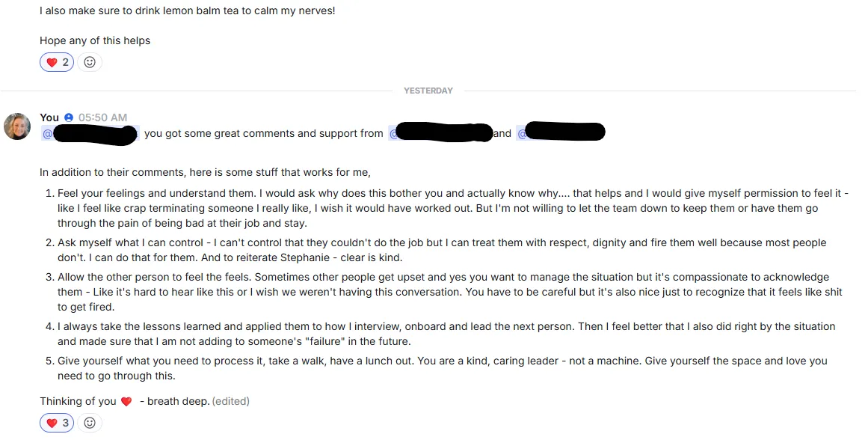Viewport: 868px width, 440px height.
Task: Open the mention following "support from"
Action: pyautogui.click(x=440, y=133)
